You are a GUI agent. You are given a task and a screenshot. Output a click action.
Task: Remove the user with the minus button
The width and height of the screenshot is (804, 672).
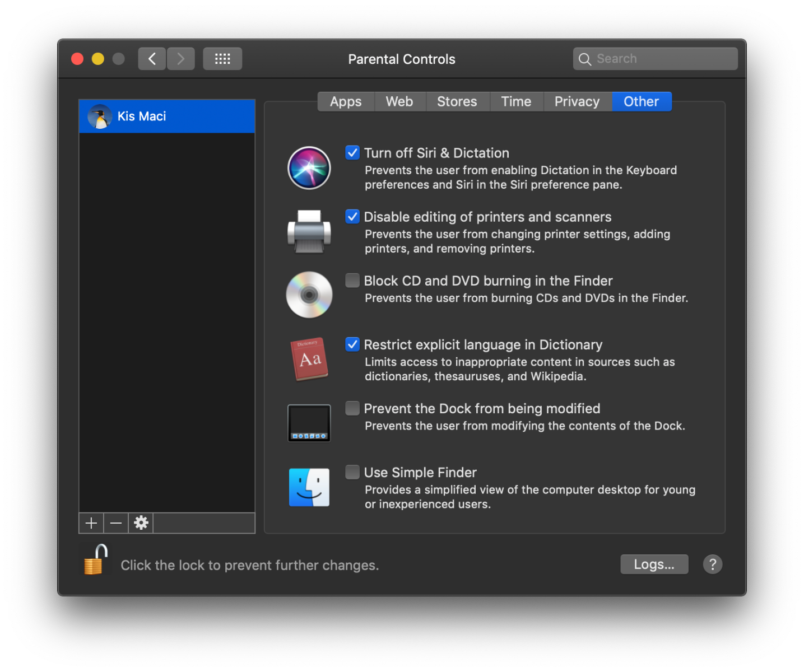pos(116,523)
